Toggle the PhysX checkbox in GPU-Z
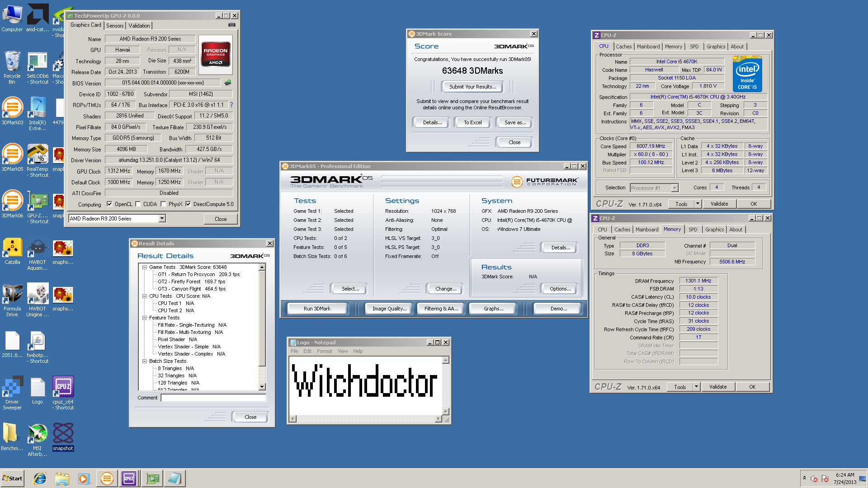Screen dimensions: 868x488 (163, 204)
